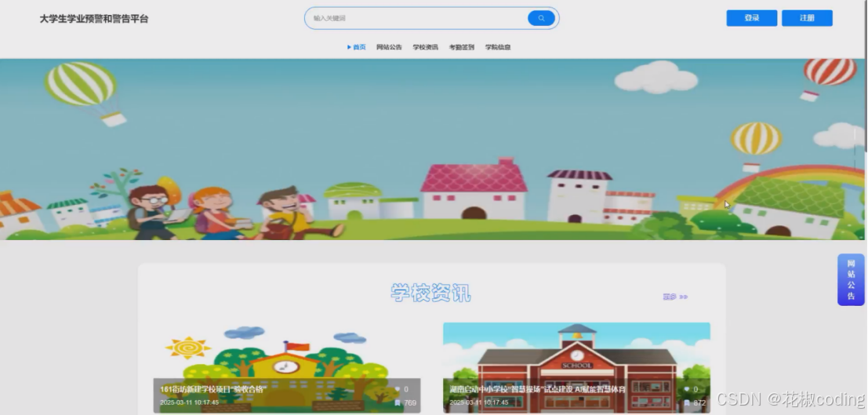Open the 考勤签到 navigation item
Screen dimensions: 868x415
[462, 47]
